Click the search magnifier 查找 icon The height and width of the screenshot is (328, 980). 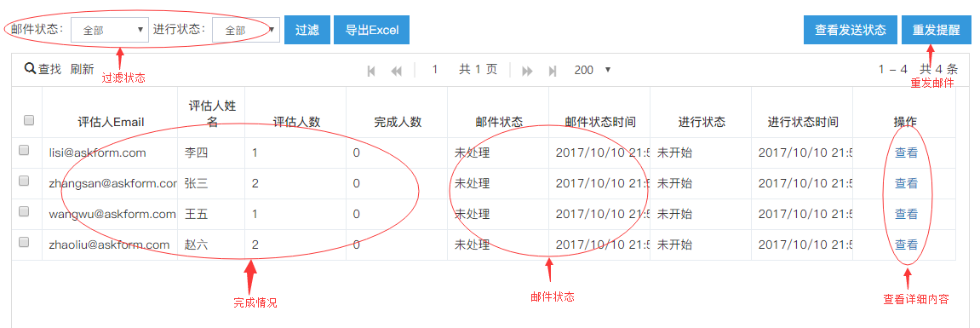[30, 69]
